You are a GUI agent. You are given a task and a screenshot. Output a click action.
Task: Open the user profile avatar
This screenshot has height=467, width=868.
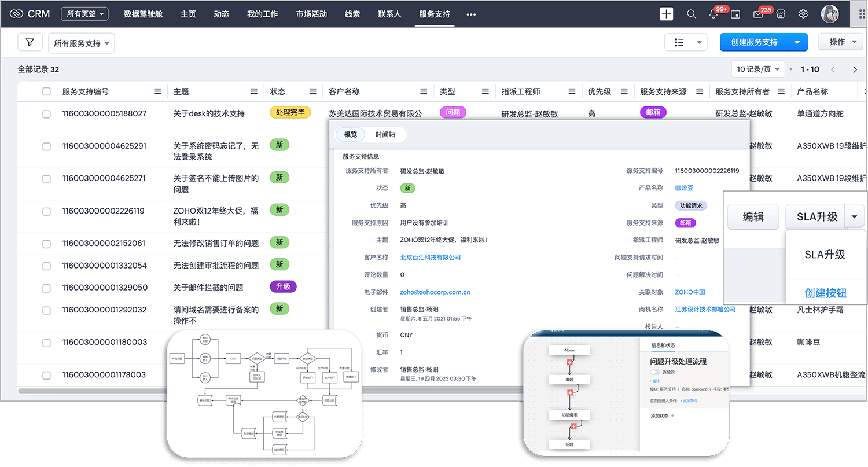(x=830, y=14)
